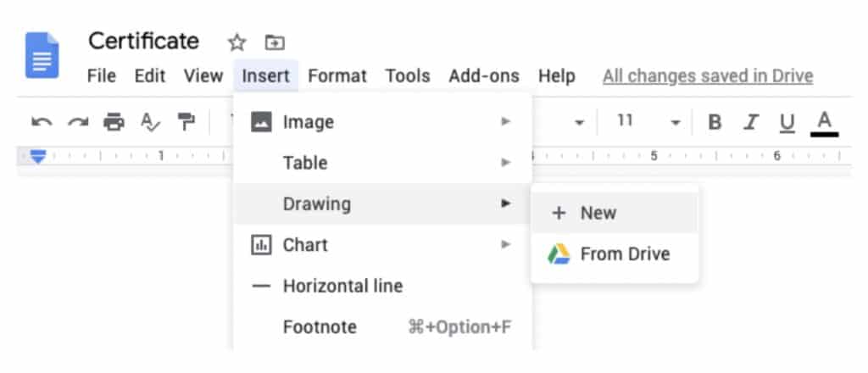This screenshot has height=373, width=868.
Task: Toggle italic formatting
Action: click(750, 122)
